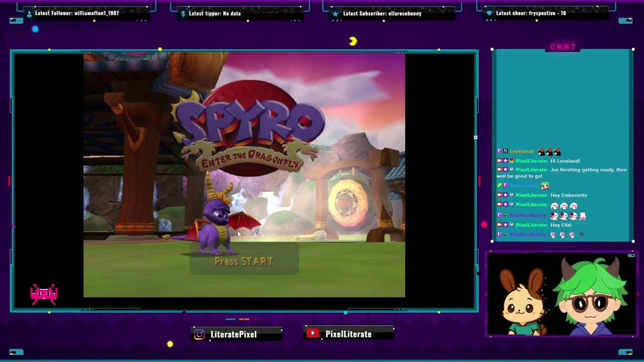Click the emotes after the Levelandr username
Screen dimensions: 644x362
coord(549,151)
